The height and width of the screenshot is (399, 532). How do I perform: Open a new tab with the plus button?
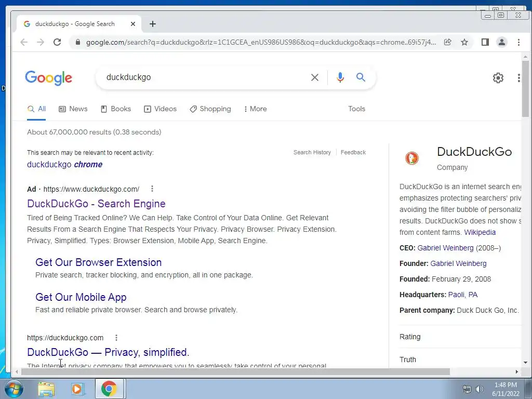pyautogui.click(x=153, y=24)
